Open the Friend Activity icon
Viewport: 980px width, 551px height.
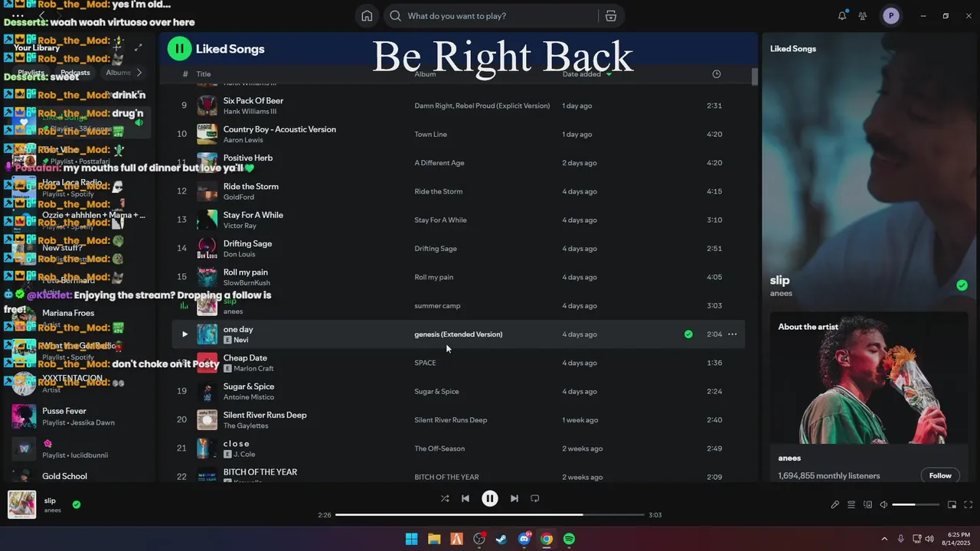click(863, 15)
